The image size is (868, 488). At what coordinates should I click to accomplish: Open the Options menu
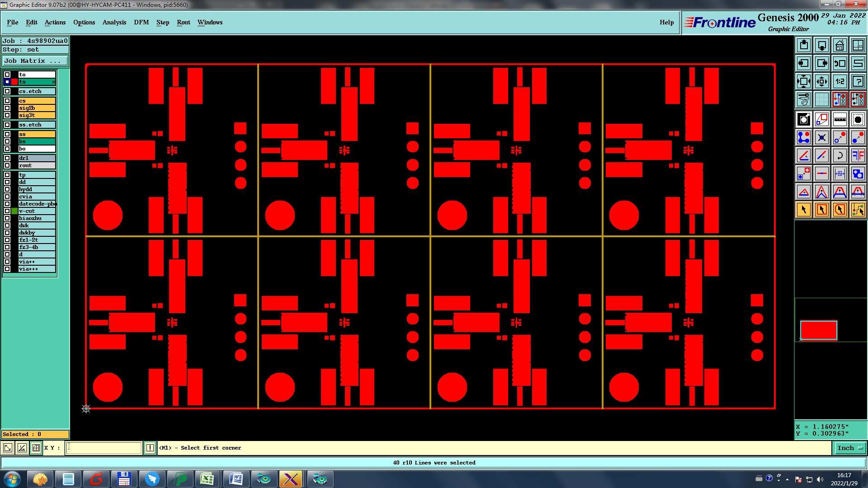click(x=84, y=22)
